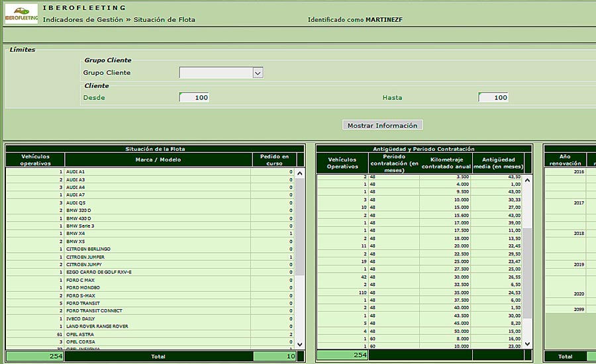
Task: Click the Pedido en curso column header
Action: point(274,159)
